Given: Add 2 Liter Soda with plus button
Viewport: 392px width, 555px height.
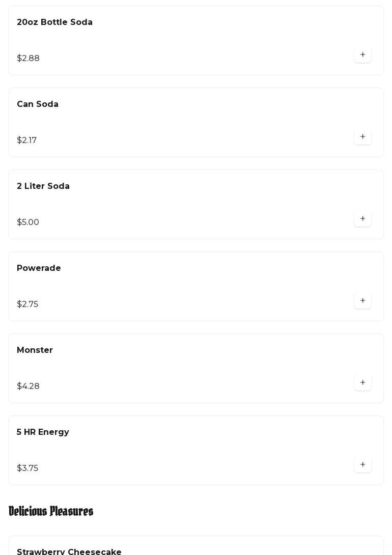Looking at the screenshot, I should coord(362,218).
